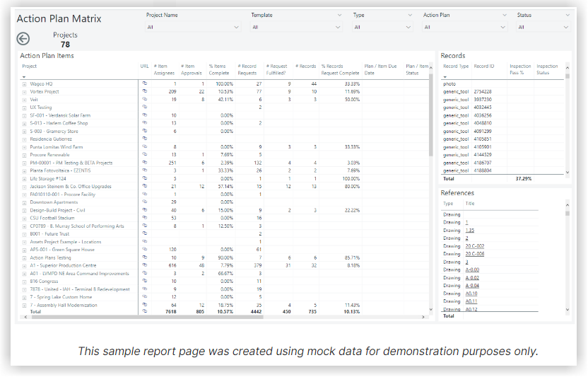The width and height of the screenshot is (588, 377).
Task: Sort by # Record Requests column
Action: [x=247, y=69]
